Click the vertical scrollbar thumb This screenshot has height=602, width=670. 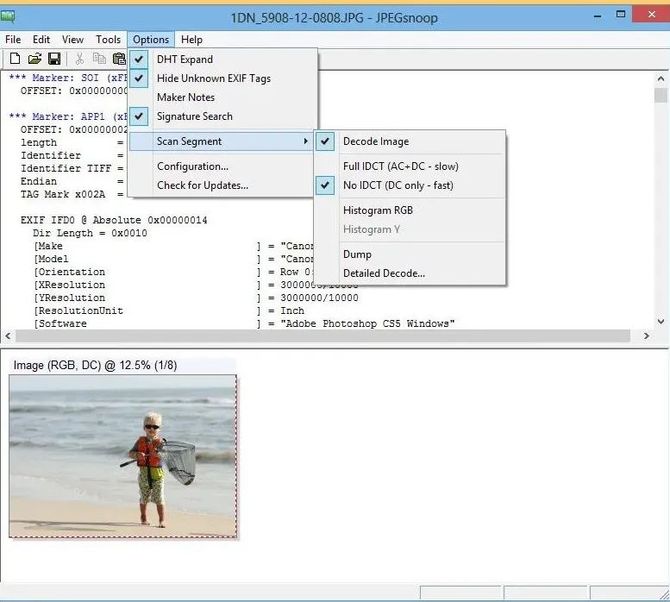coord(661,95)
